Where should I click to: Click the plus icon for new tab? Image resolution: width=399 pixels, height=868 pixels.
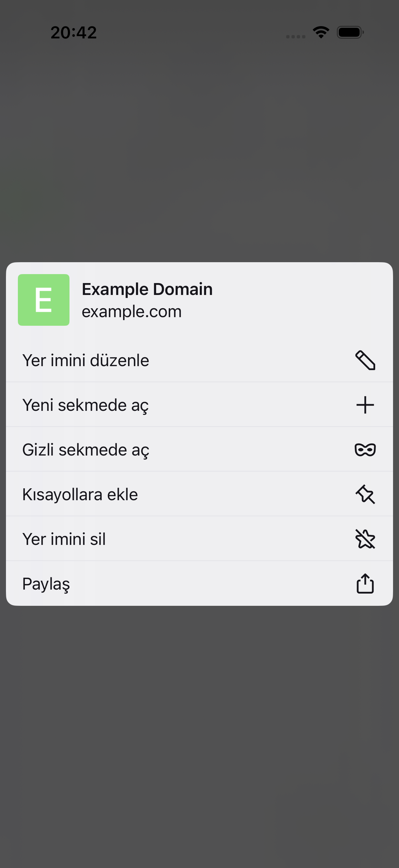point(365,405)
